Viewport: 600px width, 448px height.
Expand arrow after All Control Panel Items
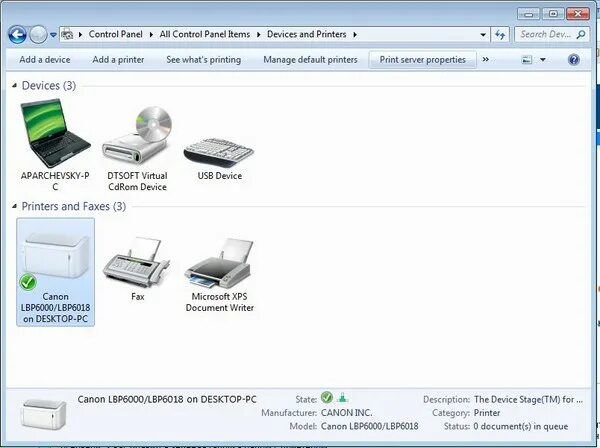tap(259, 34)
